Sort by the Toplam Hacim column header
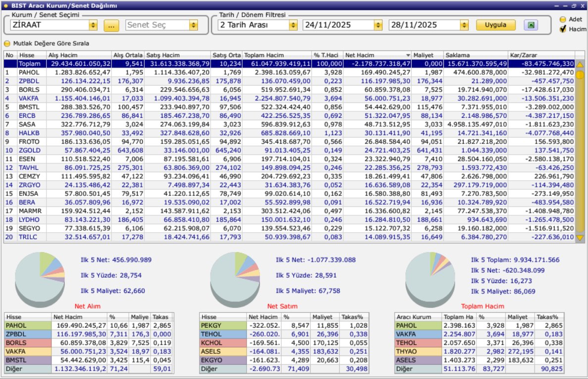The image size is (588, 379). pyautogui.click(x=277, y=55)
